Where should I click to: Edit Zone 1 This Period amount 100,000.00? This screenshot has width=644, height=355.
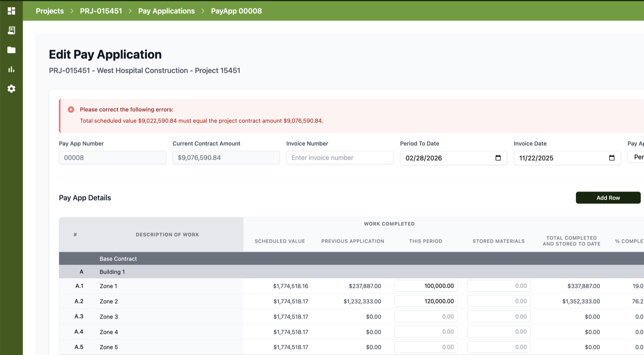[426, 286]
